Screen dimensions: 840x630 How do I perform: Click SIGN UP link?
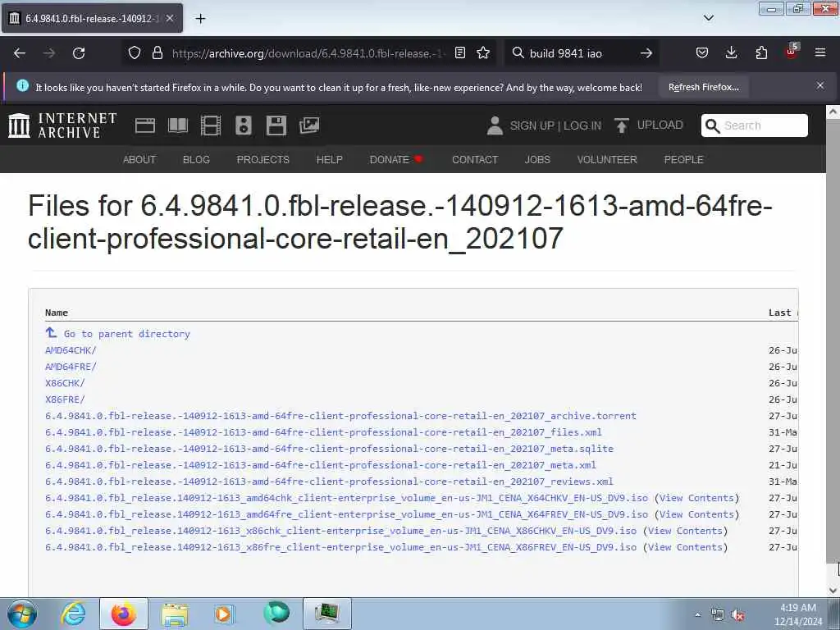tap(532, 126)
